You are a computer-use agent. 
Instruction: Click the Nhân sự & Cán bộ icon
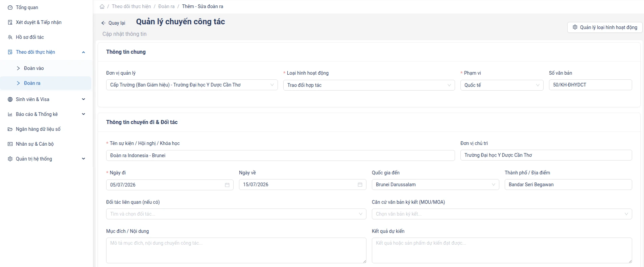[x=10, y=144]
